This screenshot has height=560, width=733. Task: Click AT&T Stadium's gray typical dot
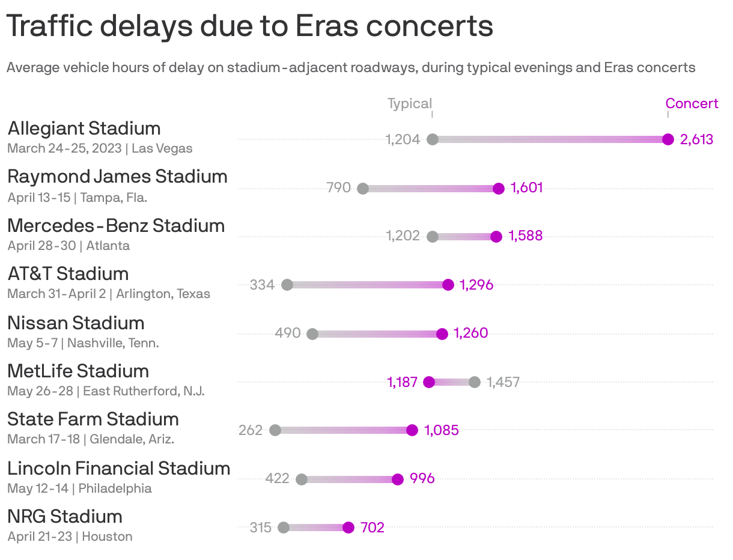pyautogui.click(x=287, y=285)
